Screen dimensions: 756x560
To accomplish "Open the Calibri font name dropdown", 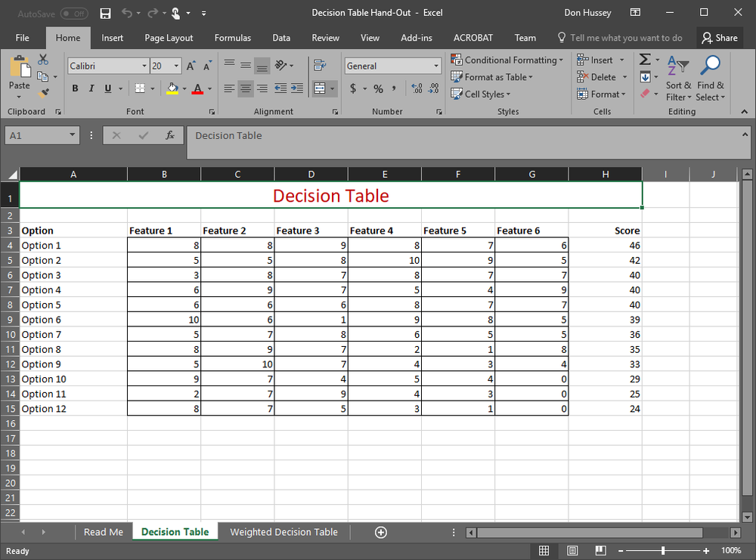I will coord(144,66).
